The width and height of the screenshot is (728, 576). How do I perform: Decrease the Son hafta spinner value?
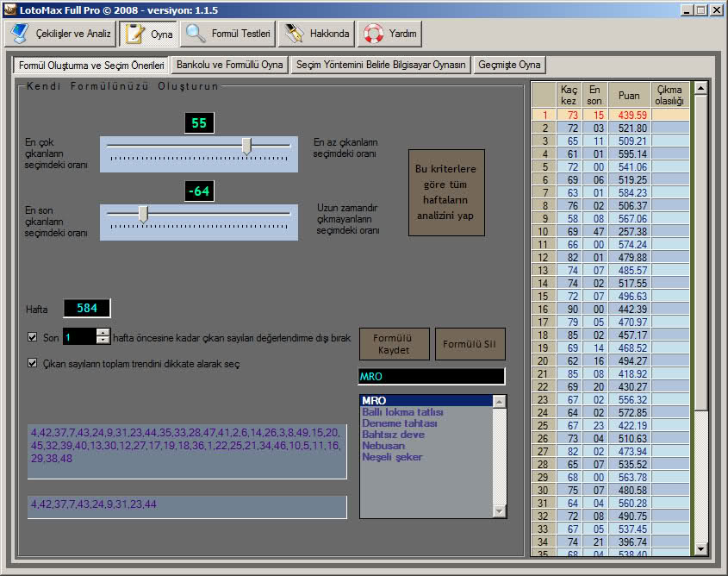[x=103, y=340]
